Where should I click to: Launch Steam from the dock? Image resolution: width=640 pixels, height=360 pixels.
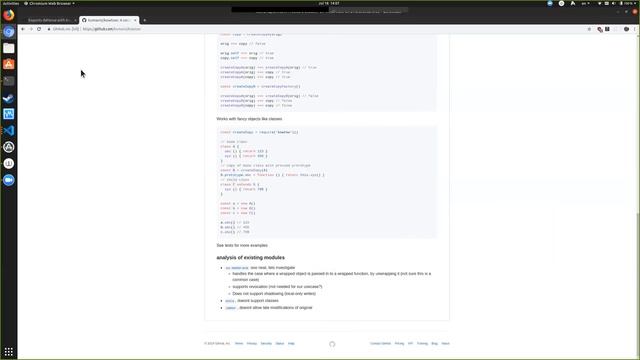click(x=9, y=98)
